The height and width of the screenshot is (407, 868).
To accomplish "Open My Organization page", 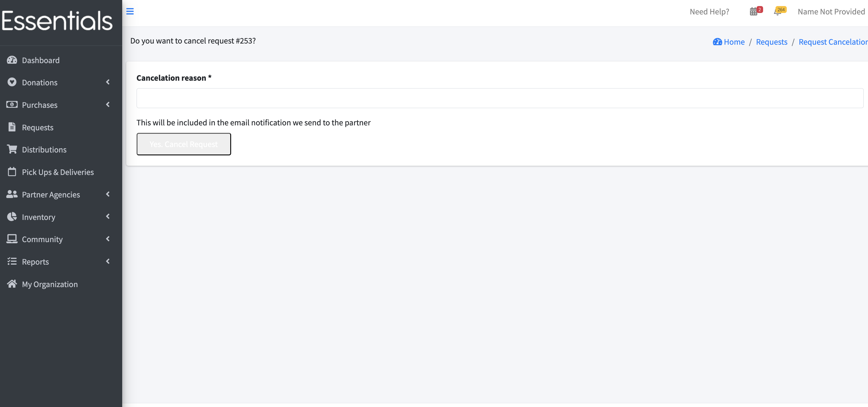I will point(50,284).
